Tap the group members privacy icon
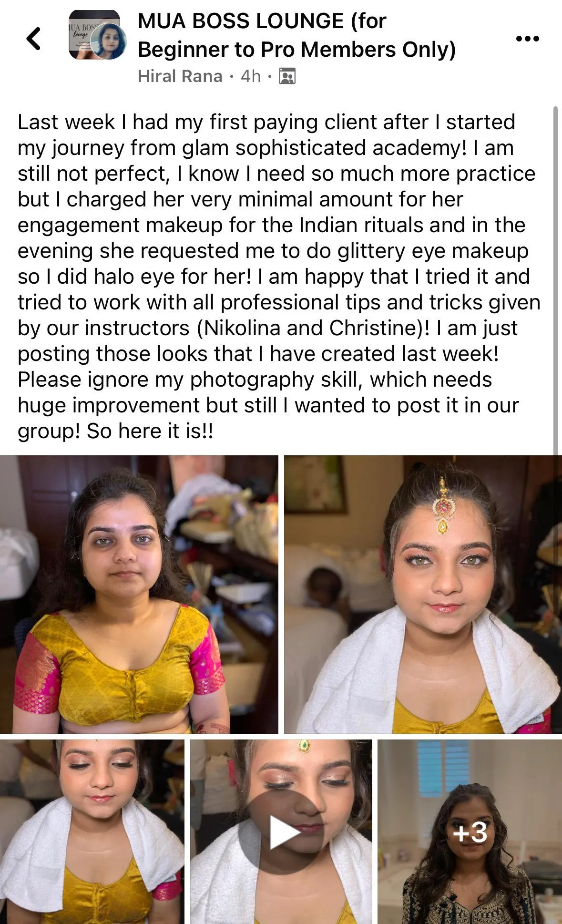The width and height of the screenshot is (562, 924). pos(287,76)
